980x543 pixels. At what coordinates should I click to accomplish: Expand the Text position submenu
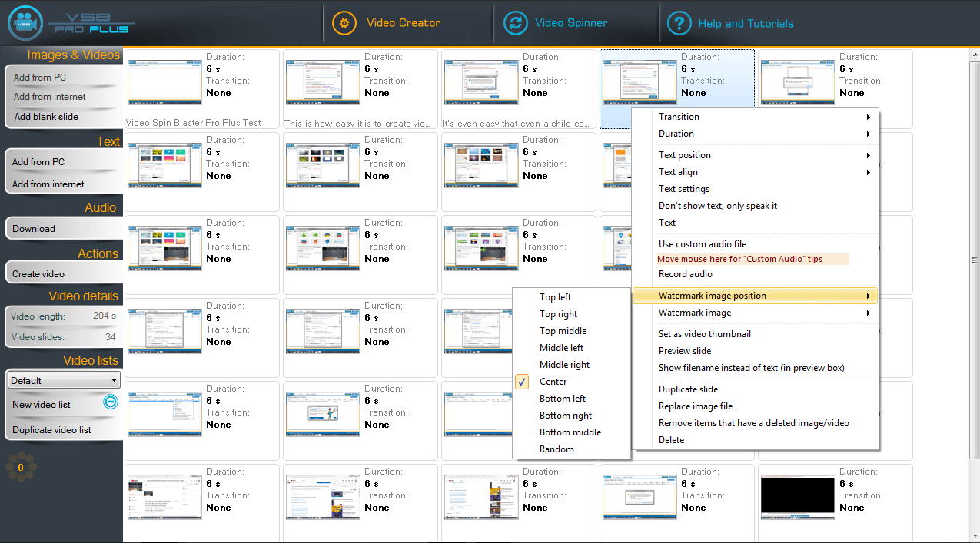(754, 155)
